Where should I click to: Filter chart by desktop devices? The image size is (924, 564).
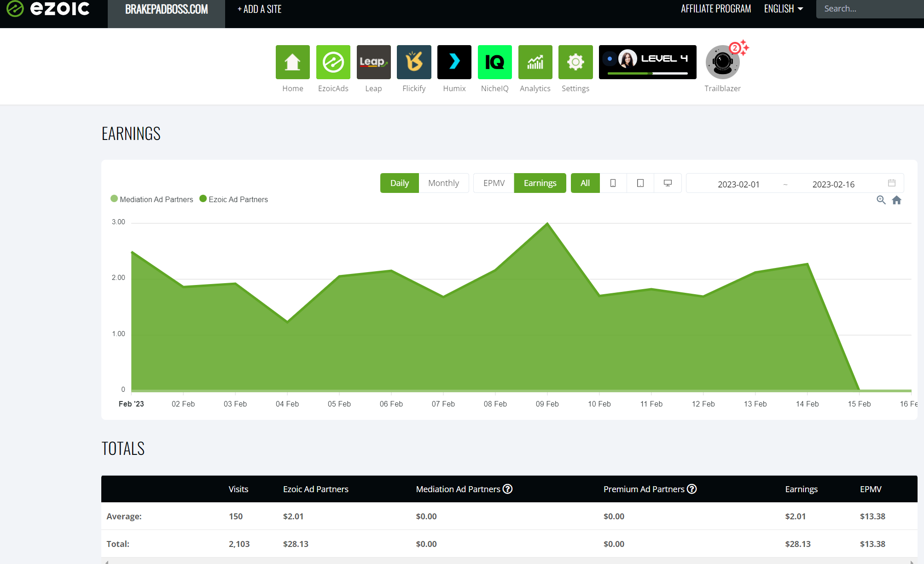coord(668,183)
